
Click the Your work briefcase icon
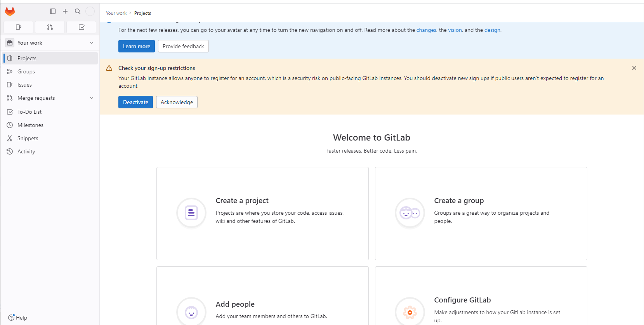tap(10, 43)
